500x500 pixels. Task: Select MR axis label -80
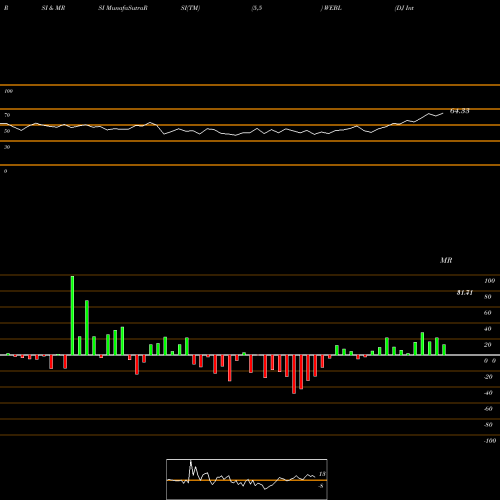point(488,425)
